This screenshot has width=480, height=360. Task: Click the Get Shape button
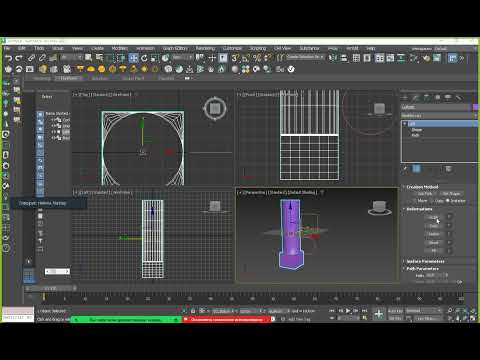(x=451, y=194)
